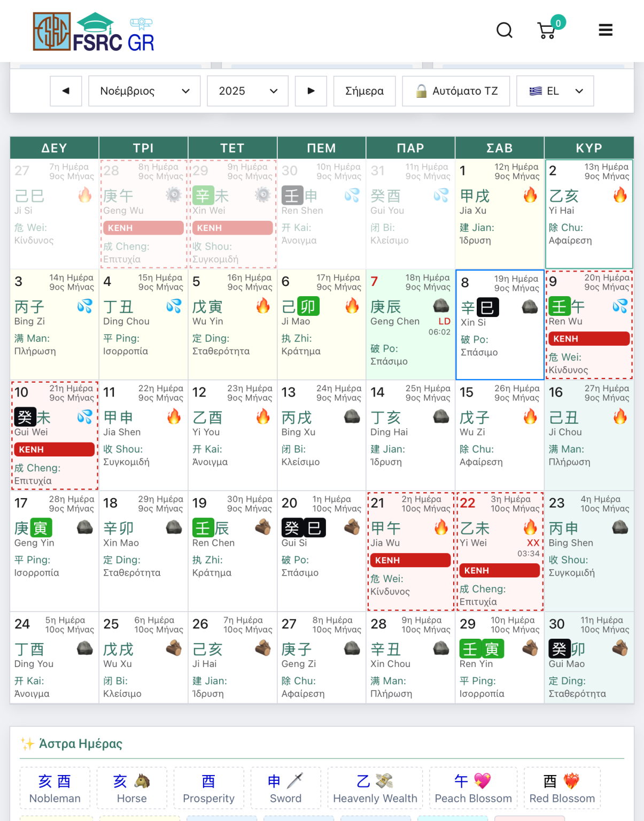
Task: Click the ΔΕΥ column header
Action: [x=54, y=148]
